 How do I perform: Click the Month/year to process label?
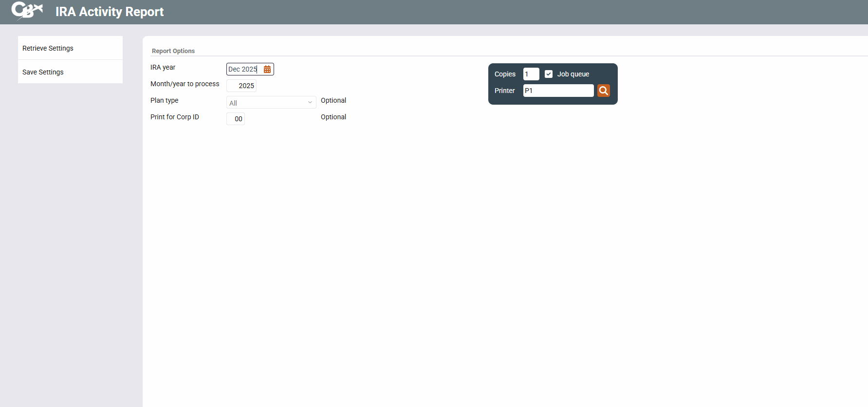pos(185,84)
